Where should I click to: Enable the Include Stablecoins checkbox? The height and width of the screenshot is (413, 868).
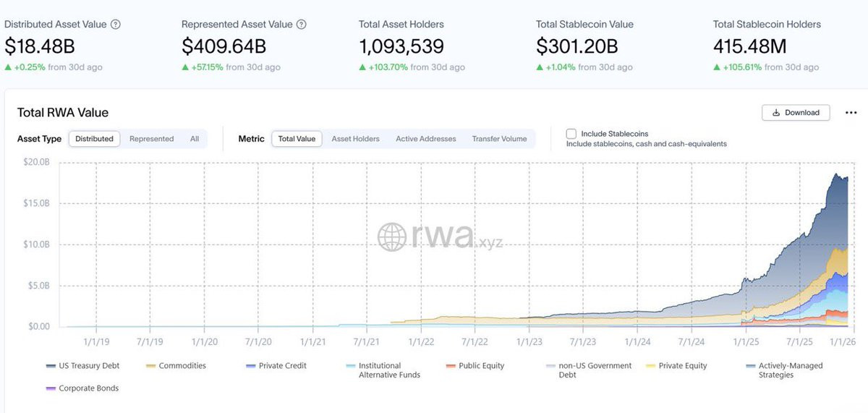click(571, 134)
